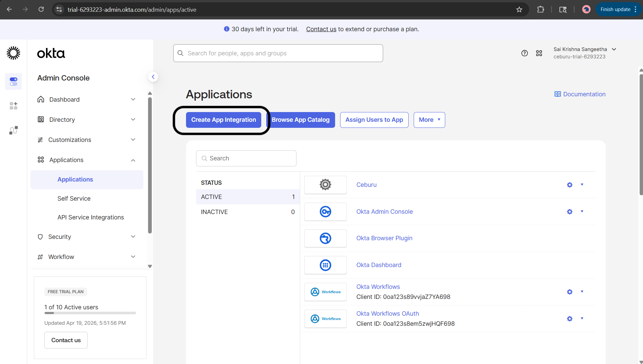Expand the Workflow menu chevron
The height and width of the screenshot is (364, 643).
[133, 257]
